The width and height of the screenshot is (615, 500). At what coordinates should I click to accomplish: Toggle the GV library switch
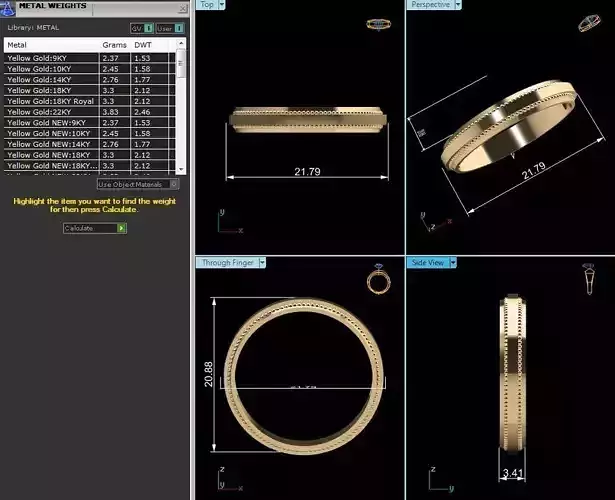point(142,28)
